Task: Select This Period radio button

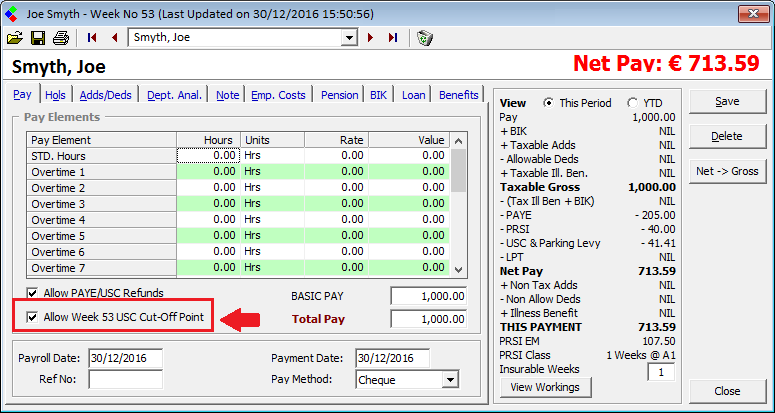Action: pos(548,103)
